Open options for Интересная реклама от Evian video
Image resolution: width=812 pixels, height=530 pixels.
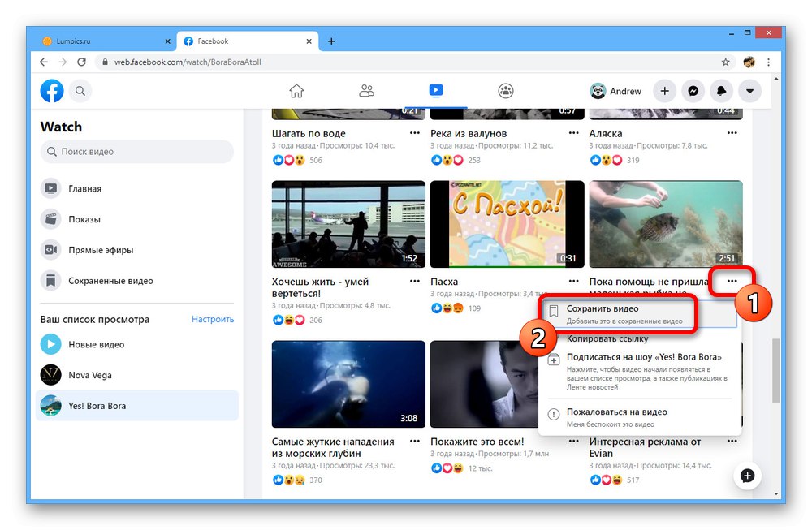click(x=732, y=441)
